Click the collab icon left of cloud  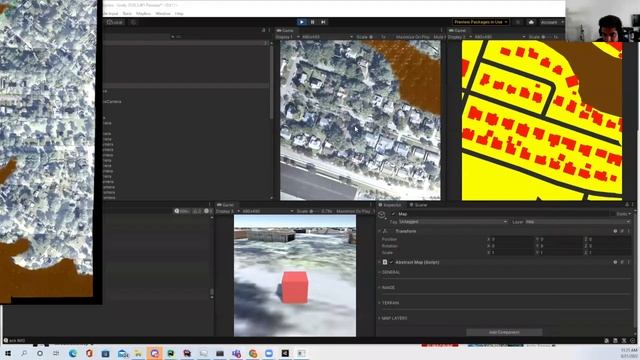point(518,22)
